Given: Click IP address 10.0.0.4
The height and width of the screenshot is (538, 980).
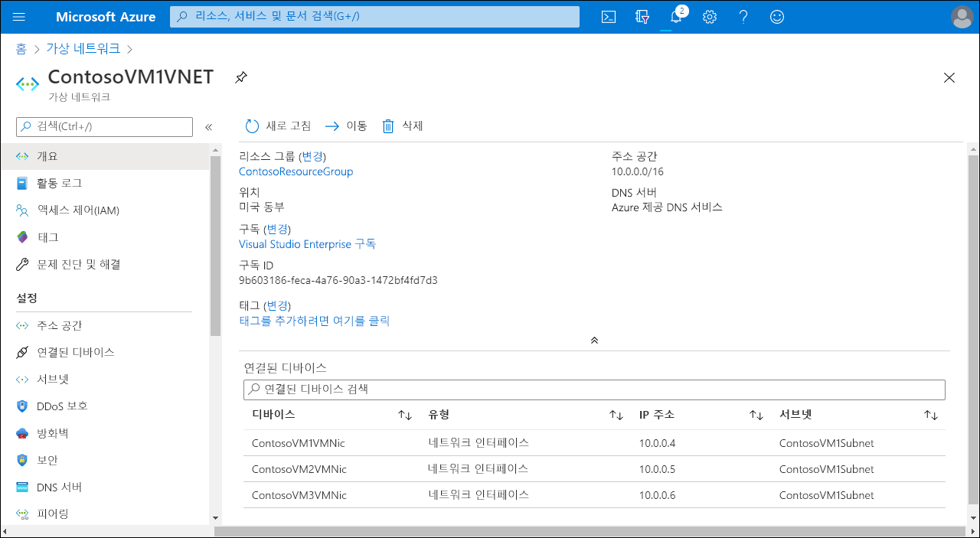Looking at the screenshot, I should click(x=658, y=443).
